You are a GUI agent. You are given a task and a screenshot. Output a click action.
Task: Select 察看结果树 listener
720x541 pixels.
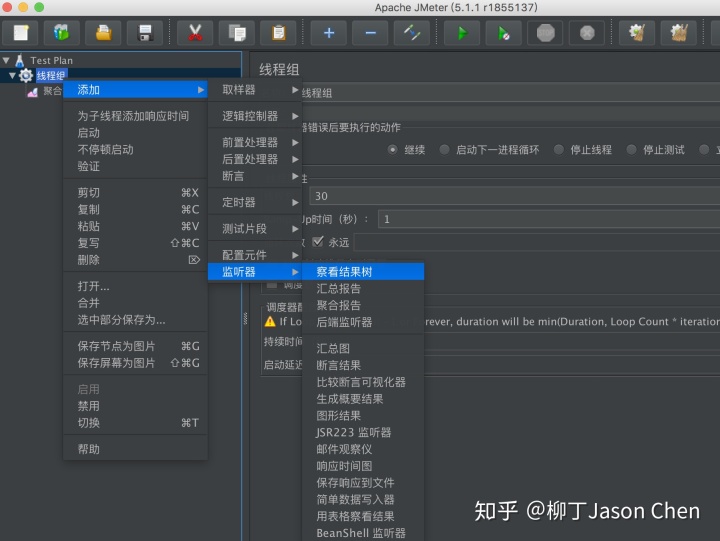[x=363, y=272]
